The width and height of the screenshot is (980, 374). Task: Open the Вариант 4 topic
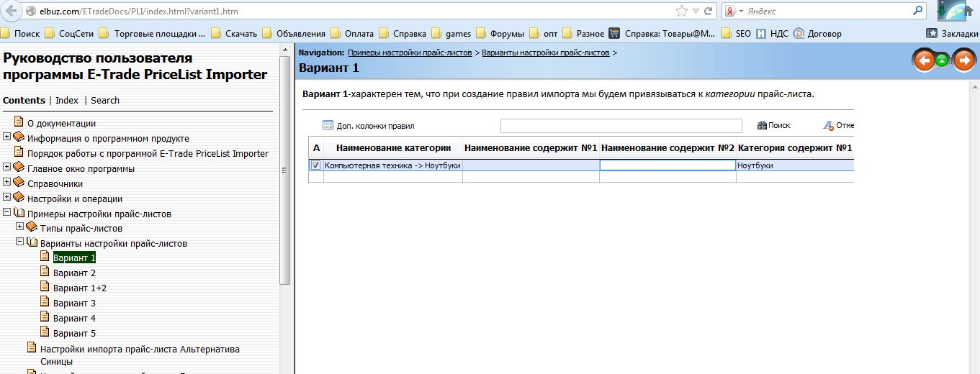pos(74,318)
